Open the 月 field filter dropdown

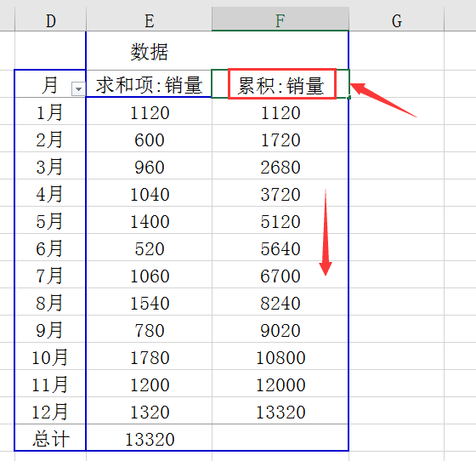[x=78, y=89]
